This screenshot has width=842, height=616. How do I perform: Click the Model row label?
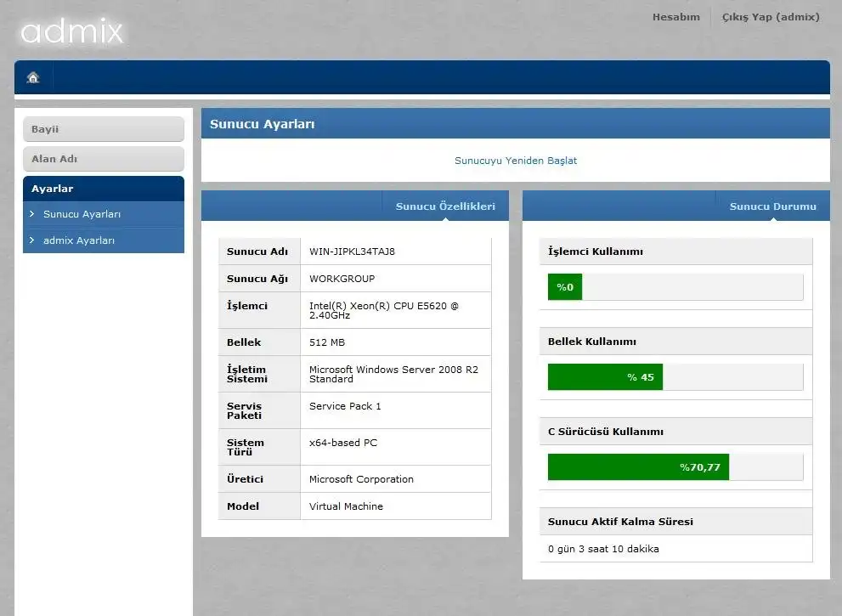(x=243, y=506)
